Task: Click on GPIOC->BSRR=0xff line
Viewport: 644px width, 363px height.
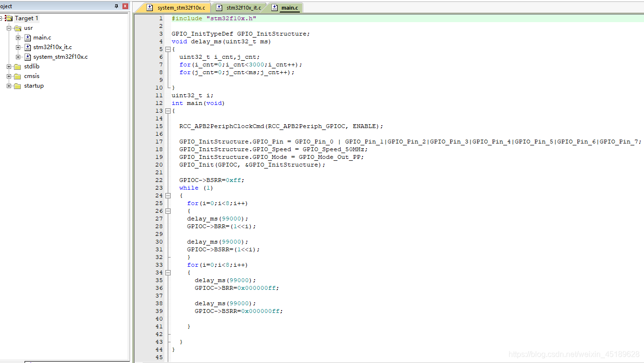Action: (212, 180)
